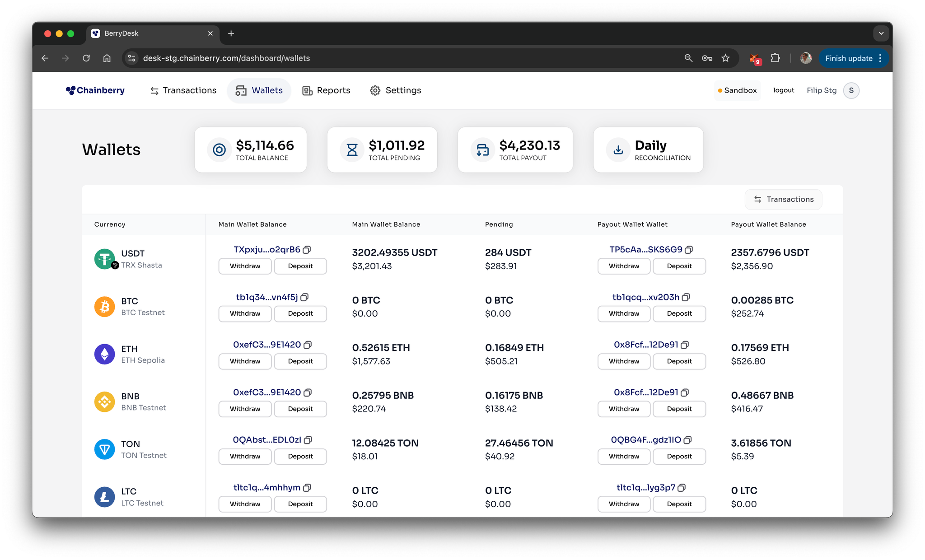Copy the LTC main wallet address tltc1q...4mhhym
The width and height of the screenshot is (925, 560).
pyautogui.click(x=307, y=488)
